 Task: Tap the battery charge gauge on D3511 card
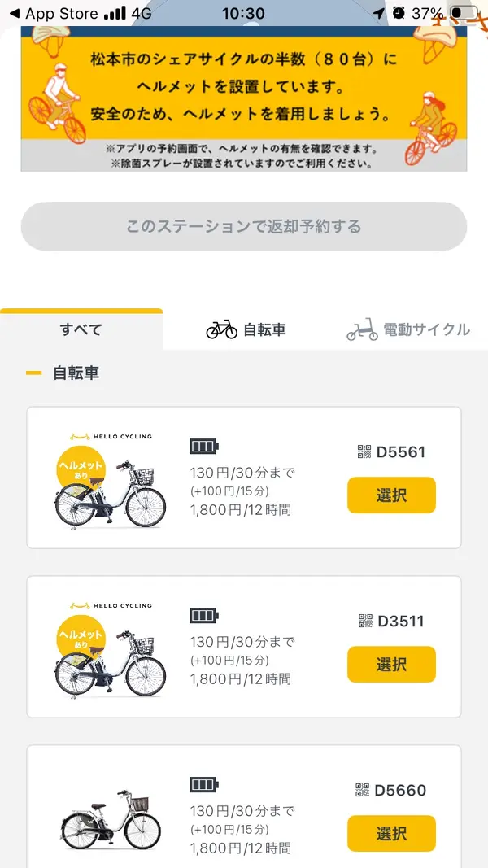202,615
